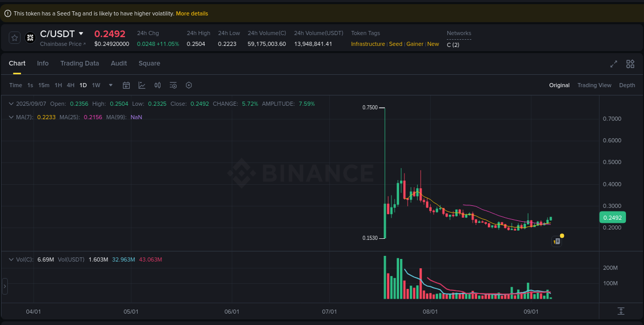Switch to the Trading Data tab

79,63
